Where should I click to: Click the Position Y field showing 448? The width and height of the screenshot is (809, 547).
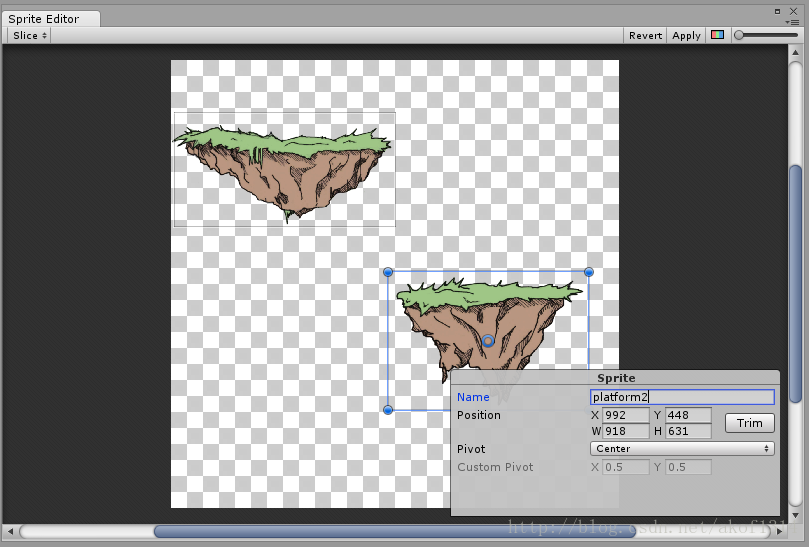[x=688, y=415]
